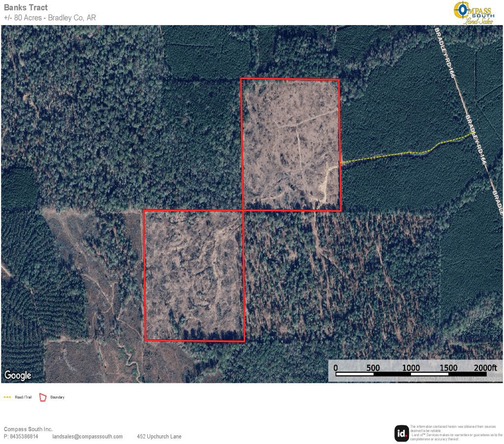Click the 'Boundary' legend label text
This screenshot has width=504, height=444.
[57, 397]
